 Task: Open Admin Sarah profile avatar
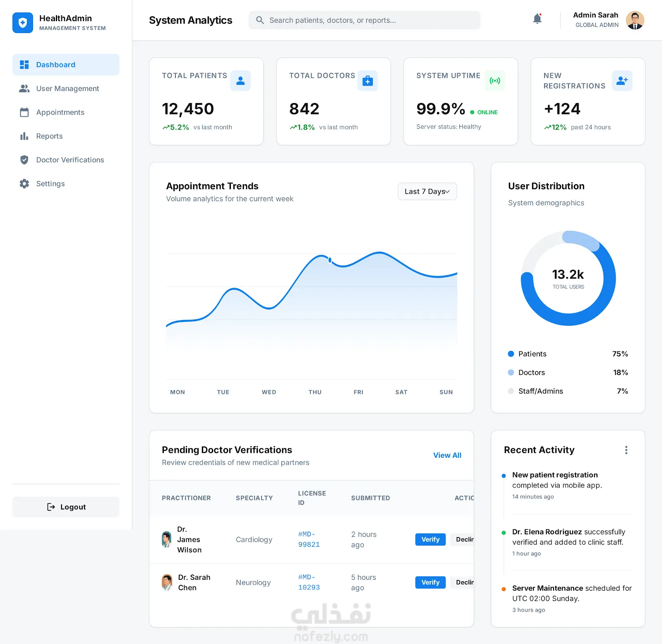tap(635, 20)
